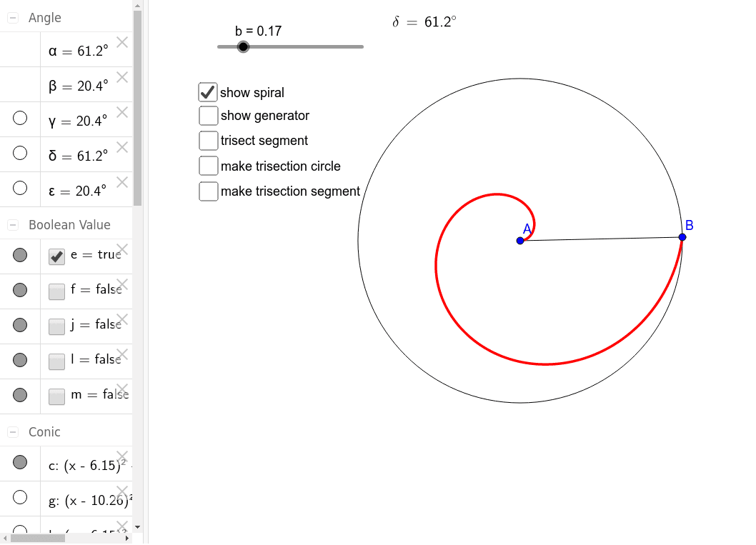
Task: Delete boolean m with its X icon
Action: (x=121, y=388)
